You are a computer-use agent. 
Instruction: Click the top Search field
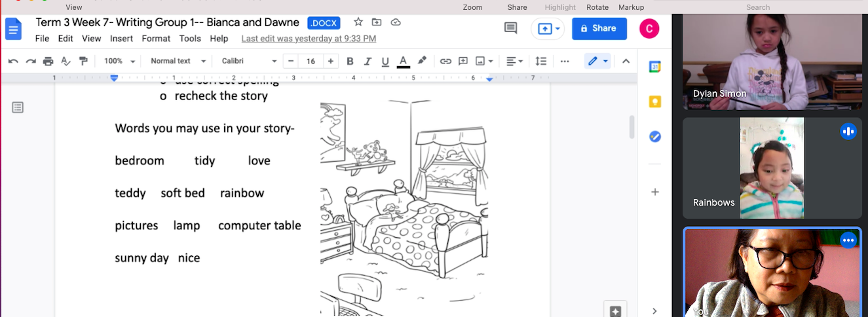point(758,7)
